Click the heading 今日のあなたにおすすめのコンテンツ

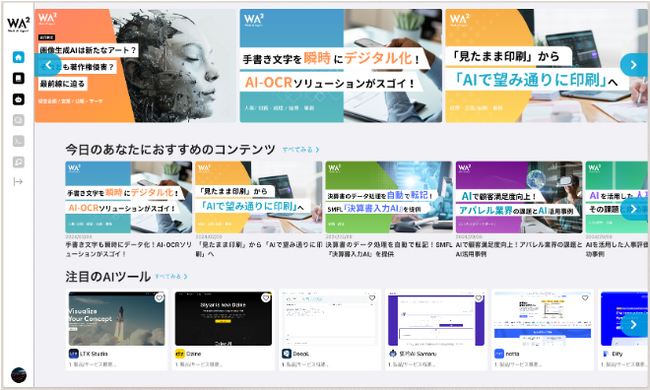[170, 150]
